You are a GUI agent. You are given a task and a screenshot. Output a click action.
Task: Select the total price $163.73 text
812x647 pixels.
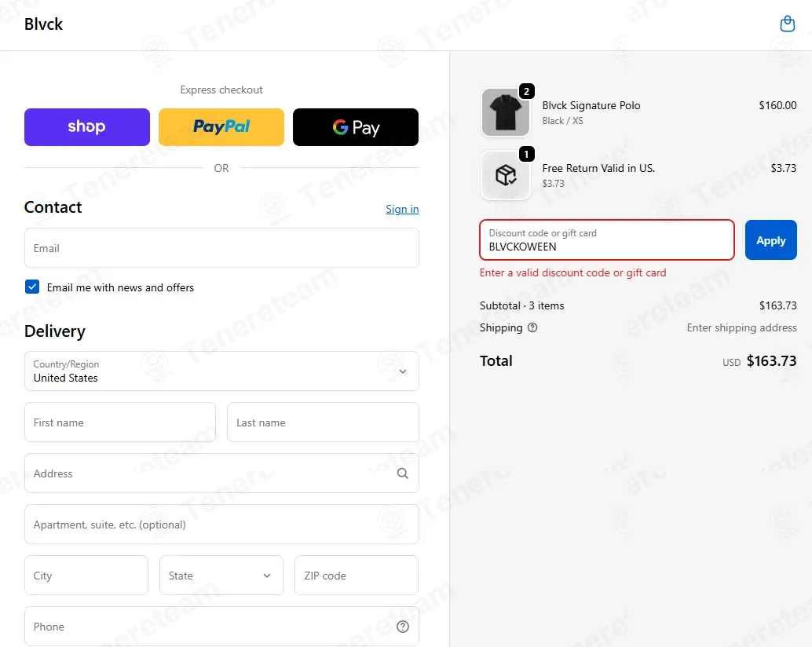(771, 360)
